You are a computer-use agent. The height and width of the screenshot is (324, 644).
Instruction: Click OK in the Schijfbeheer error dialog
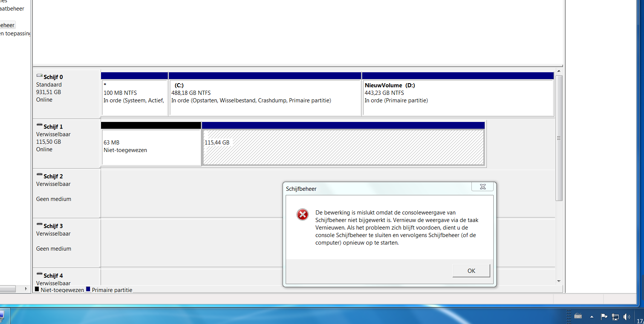[x=471, y=271]
